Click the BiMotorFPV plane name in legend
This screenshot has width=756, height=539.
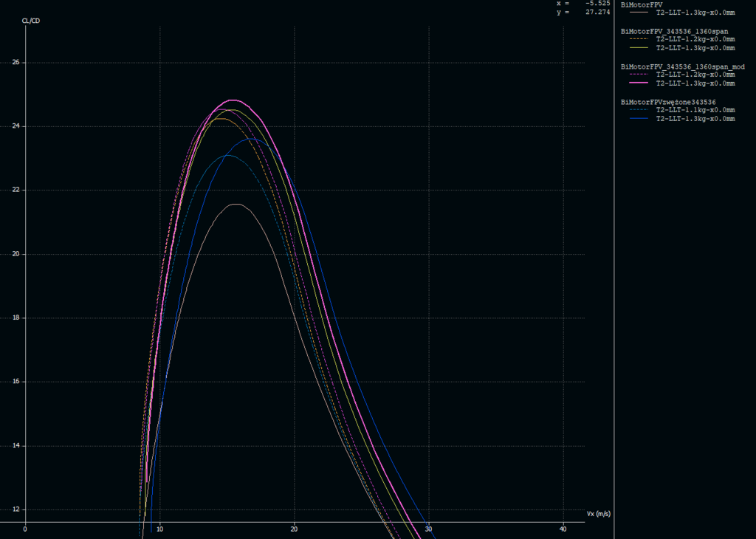(x=642, y=4)
